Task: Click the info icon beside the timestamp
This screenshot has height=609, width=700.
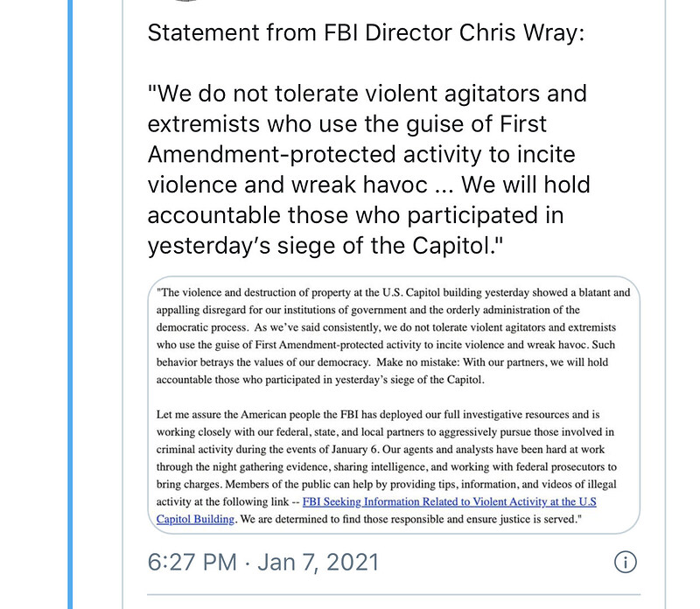Action: [x=626, y=562]
